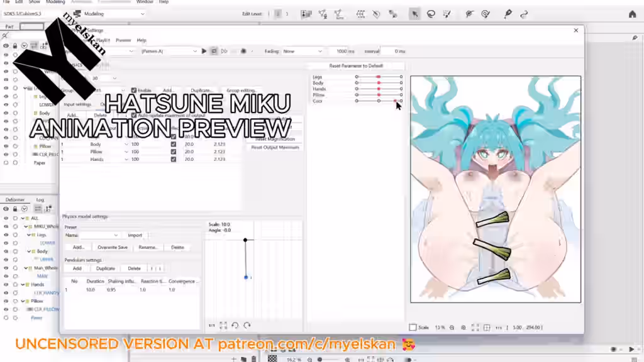Image resolution: width=644 pixels, height=362 pixels.
Task: Select the pen-shaped tool in main toolbar
Action: [508, 14]
